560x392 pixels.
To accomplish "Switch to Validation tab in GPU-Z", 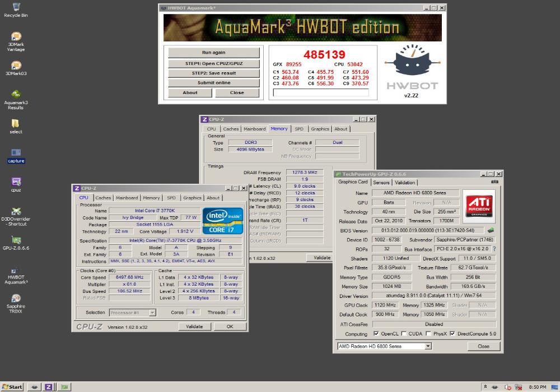I will tap(405, 183).
